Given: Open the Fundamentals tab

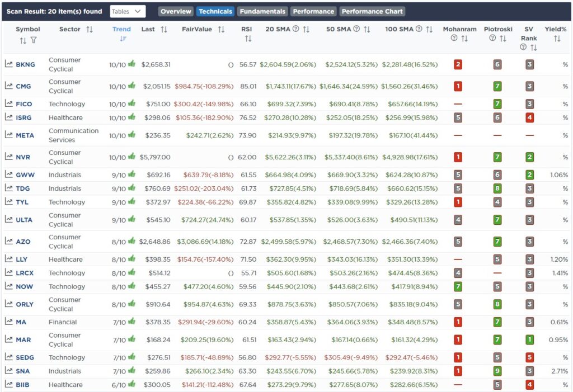Looking at the screenshot, I should point(262,11).
